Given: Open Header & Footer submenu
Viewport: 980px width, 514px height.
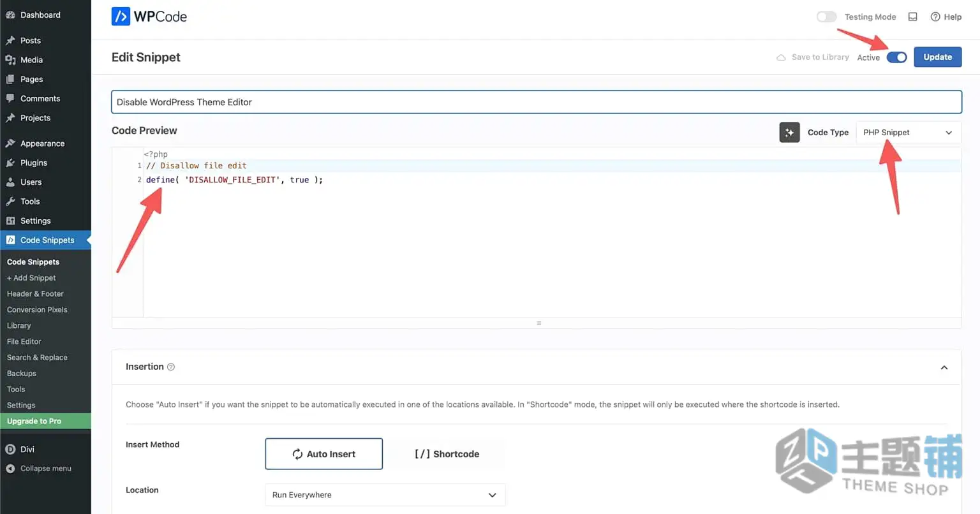Looking at the screenshot, I should pyautogui.click(x=35, y=293).
